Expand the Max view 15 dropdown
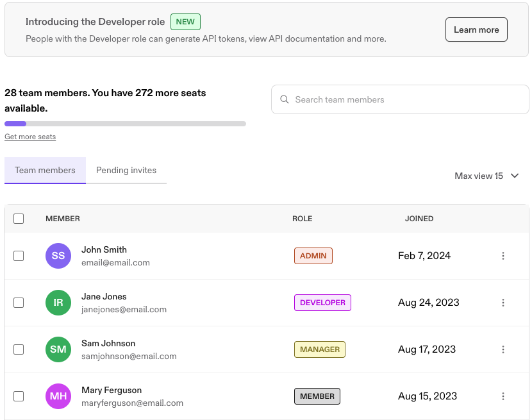532x420 pixels. coord(486,176)
